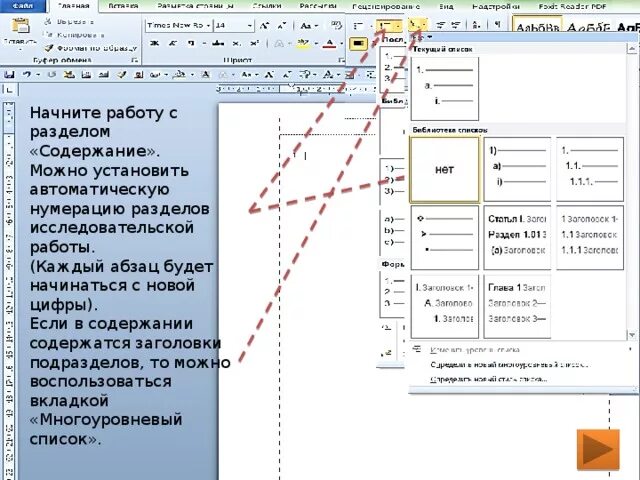Click the Multilevel List icon

[x=414, y=25]
